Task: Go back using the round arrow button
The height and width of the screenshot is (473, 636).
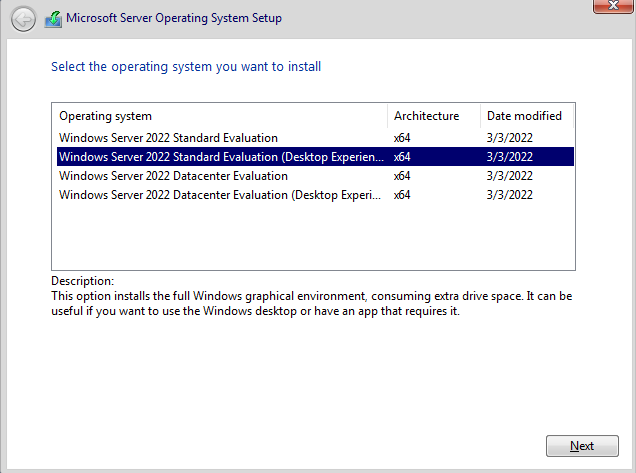Action: [23, 19]
